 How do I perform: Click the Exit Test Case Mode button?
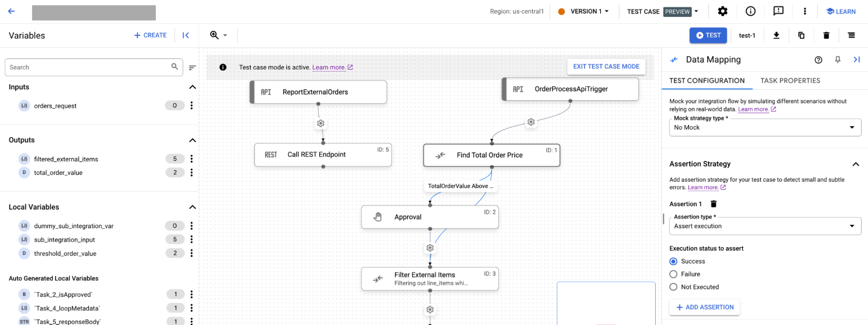point(606,66)
